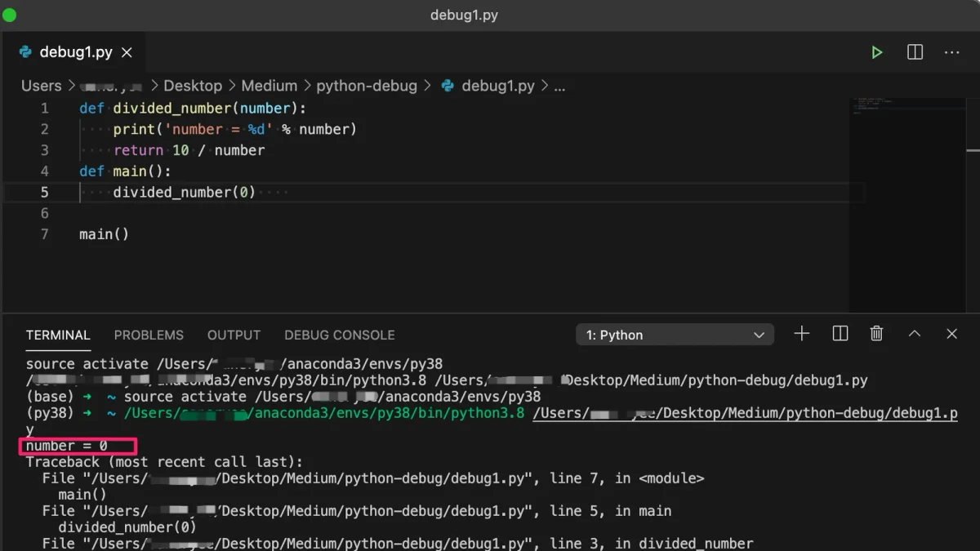Split the terminal panel
The image size is (980, 551).
[x=840, y=334]
